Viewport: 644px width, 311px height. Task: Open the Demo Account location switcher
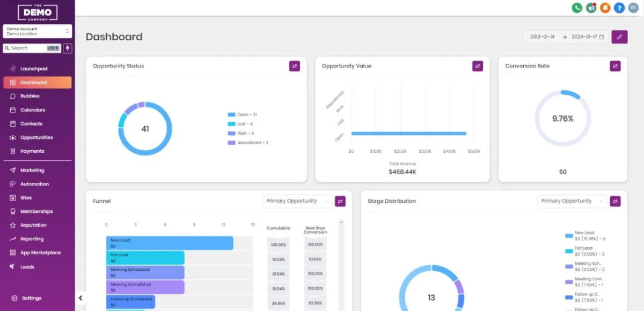(38, 32)
